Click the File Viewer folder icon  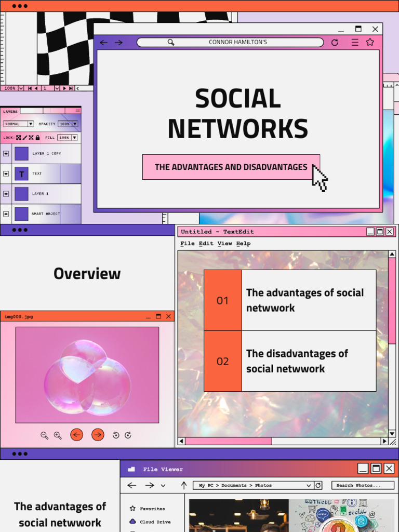pos(131,469)
